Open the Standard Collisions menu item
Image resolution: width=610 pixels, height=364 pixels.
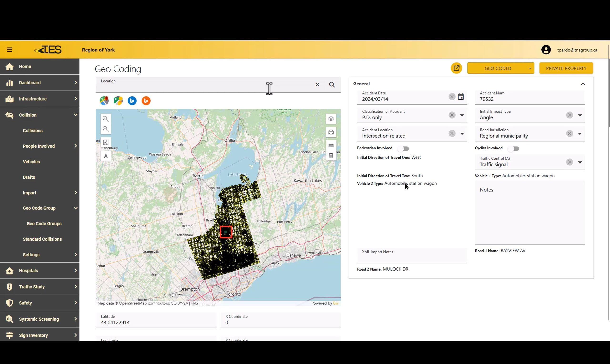tap(42, 239)
